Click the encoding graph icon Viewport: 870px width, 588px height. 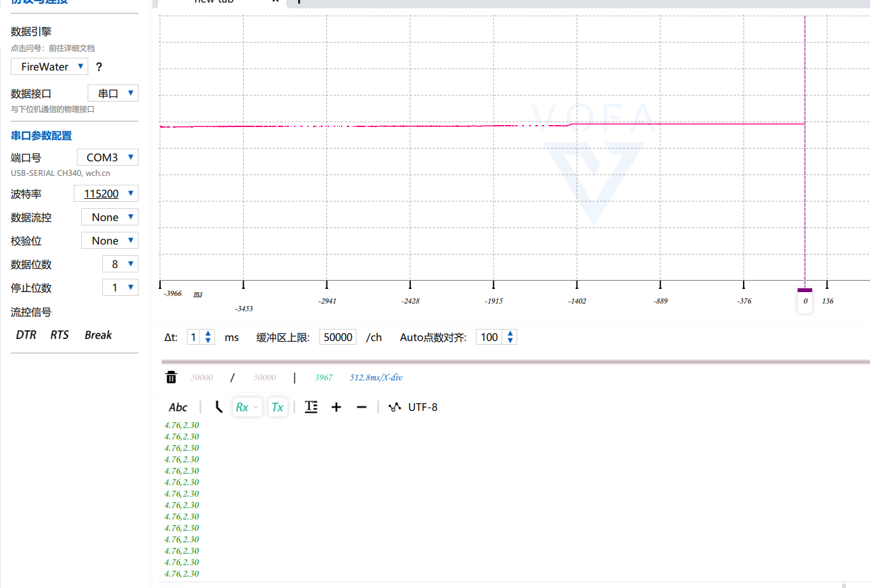(395, 407)
